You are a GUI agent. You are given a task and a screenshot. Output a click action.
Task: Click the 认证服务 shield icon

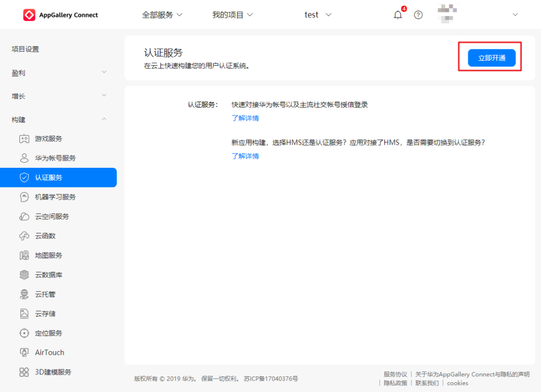point(24,177)
